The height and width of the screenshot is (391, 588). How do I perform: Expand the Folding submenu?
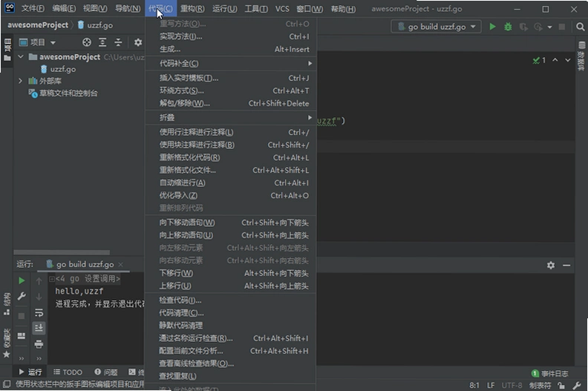pos(231,117)
